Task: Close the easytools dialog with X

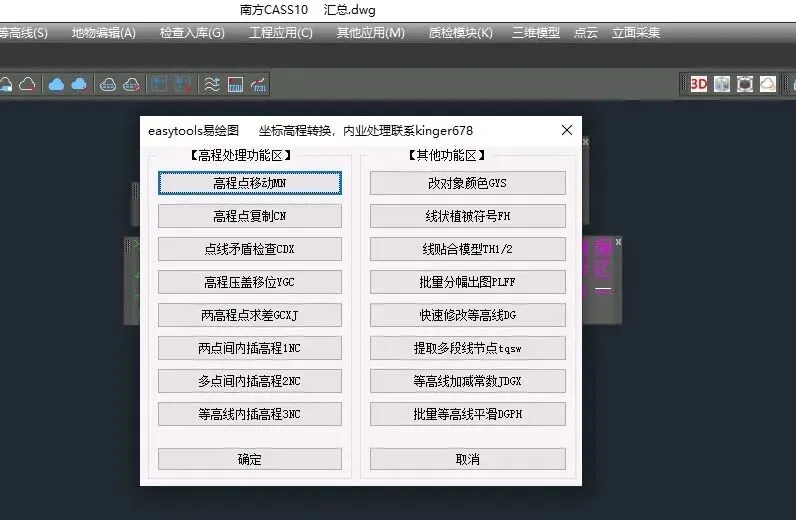Action: (x=567, y=130)
